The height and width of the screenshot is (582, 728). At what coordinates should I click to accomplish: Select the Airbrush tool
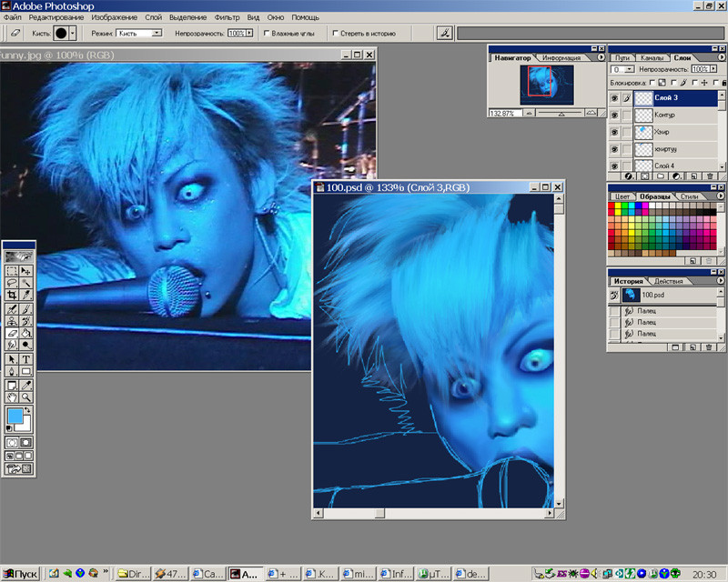(x=12, y=308)
